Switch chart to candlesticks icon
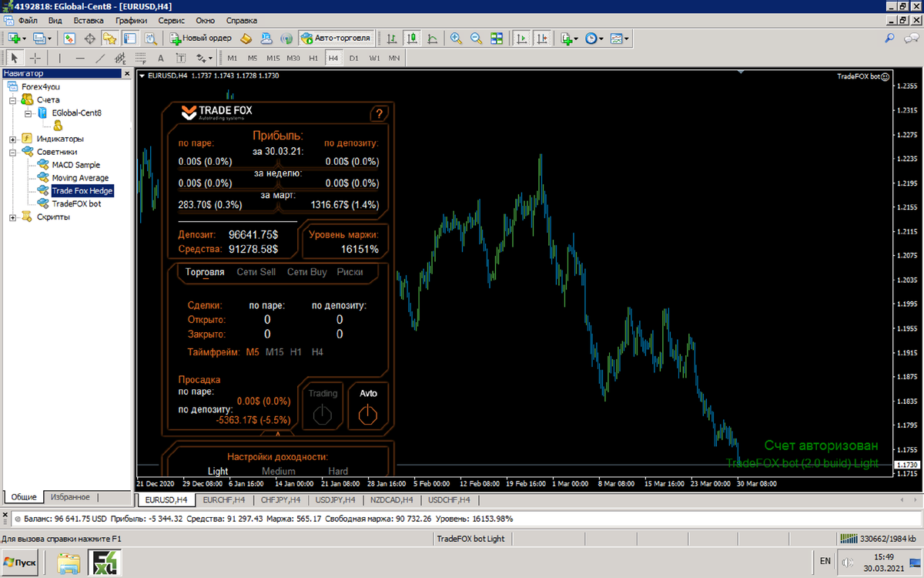Image resolution: width=924 pixels, height=578 pixels. tap(413, 38)
